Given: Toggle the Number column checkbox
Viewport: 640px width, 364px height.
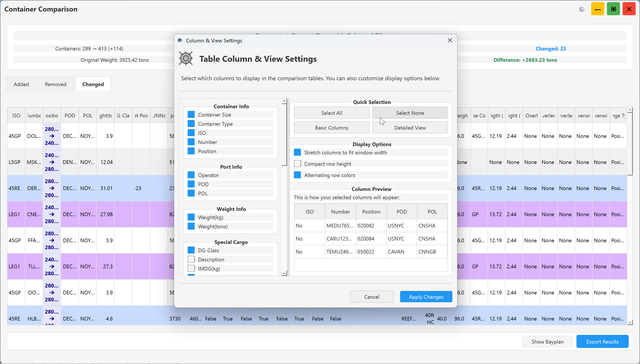Looking at the screenshot, I should (x=191, y=142).
